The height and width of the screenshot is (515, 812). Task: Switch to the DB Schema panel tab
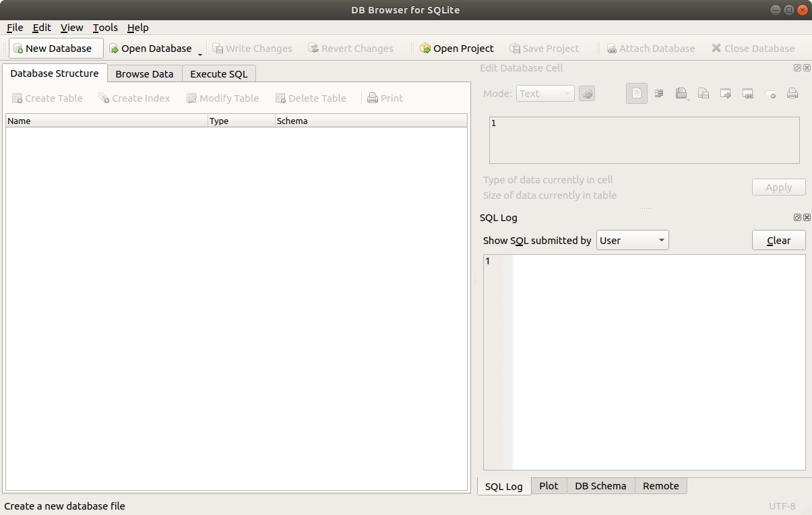[600, 485]
